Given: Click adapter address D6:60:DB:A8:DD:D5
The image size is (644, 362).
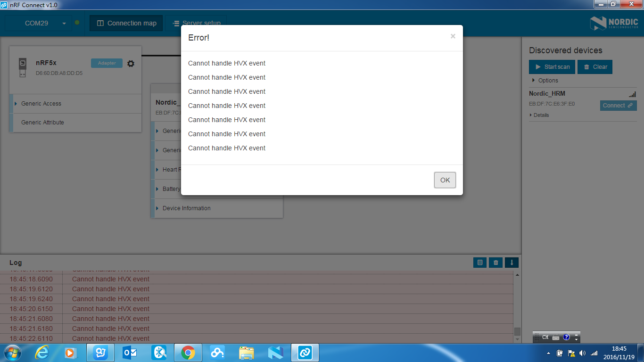Looking at the screenshot, I should tap(59, 73).
